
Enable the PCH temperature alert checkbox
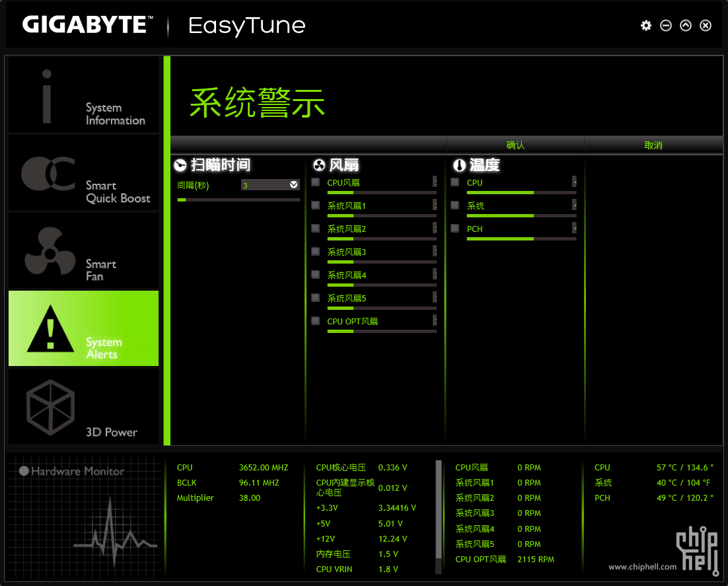tap(455, 228)
